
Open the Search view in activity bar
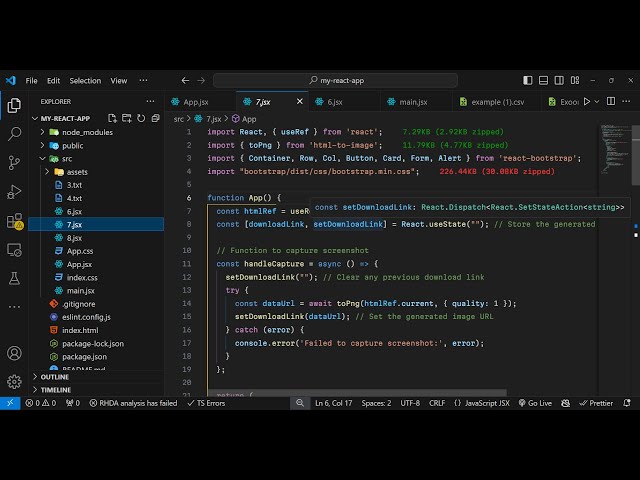coord(14,133)
